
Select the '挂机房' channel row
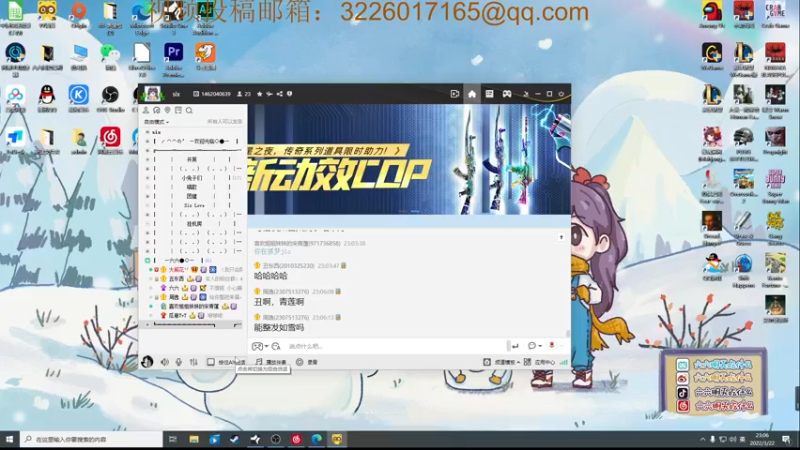194,223
